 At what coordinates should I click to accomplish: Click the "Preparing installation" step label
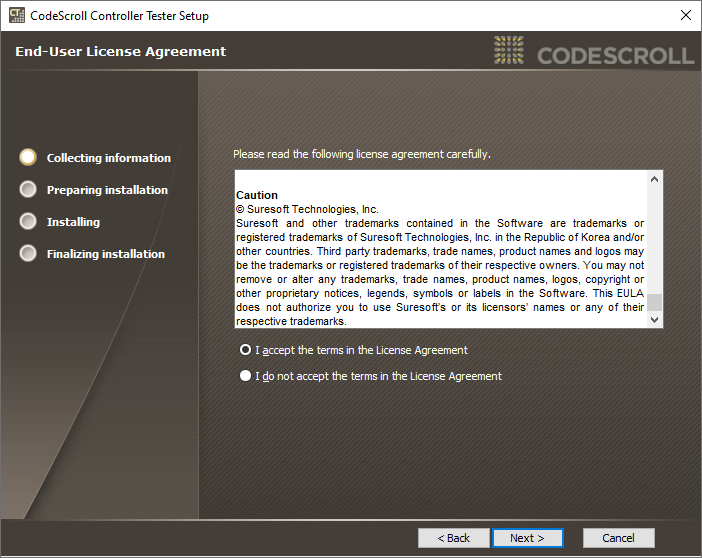click(107, 190)
